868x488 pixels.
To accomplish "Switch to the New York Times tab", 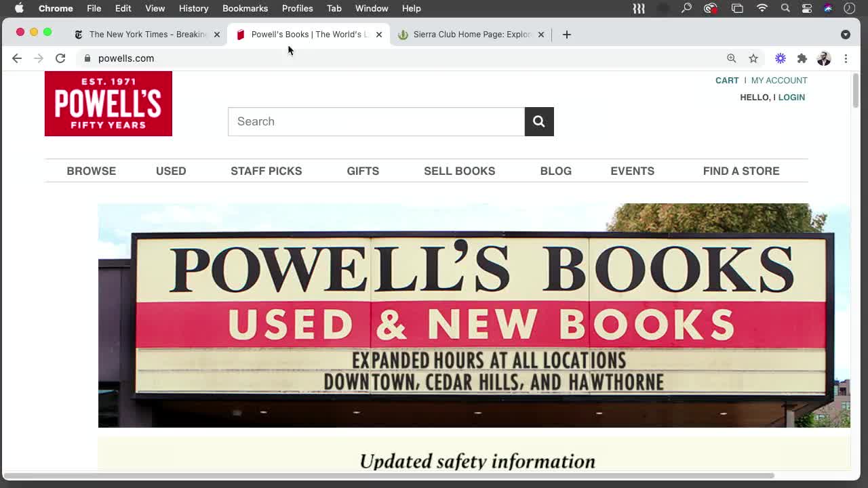I will pos(147,35).
